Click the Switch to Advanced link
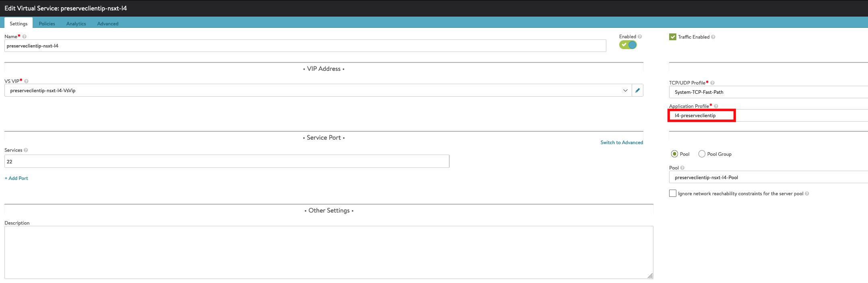 click(x=622, y=143)
